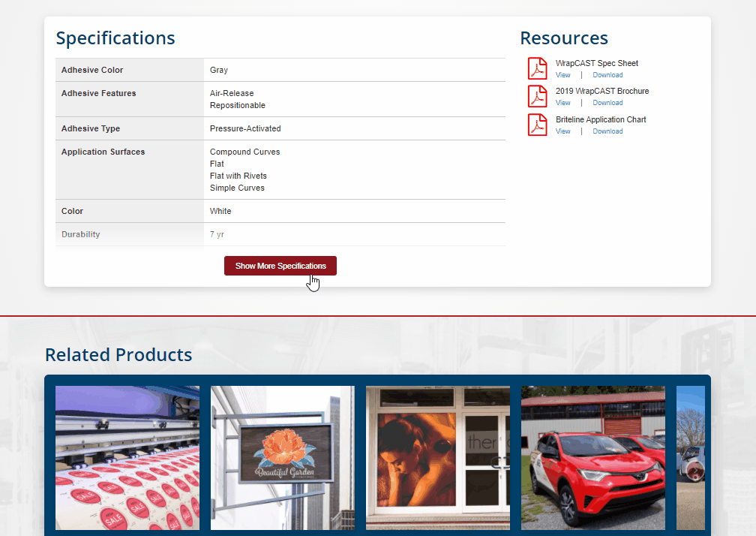The width and height of the screenshot is (756, 536).
Task: Open the Briteline Application Chart title
Action: click(601, 119)
